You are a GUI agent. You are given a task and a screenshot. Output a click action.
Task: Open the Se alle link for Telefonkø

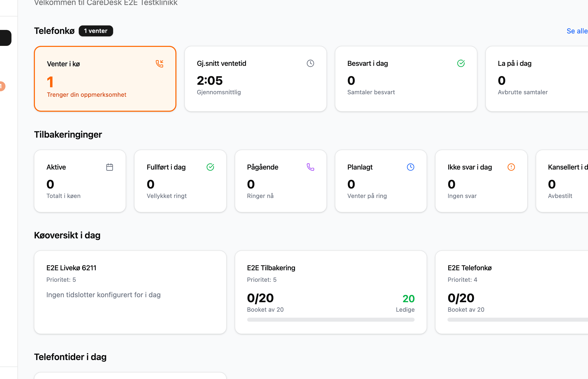(x=577, y=31)
